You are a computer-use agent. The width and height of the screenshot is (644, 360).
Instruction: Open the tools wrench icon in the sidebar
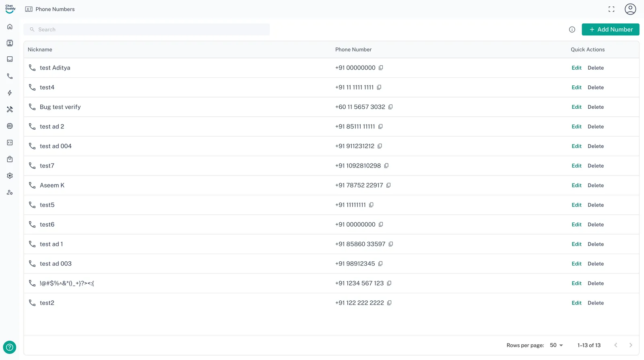(x=10, y=109)
